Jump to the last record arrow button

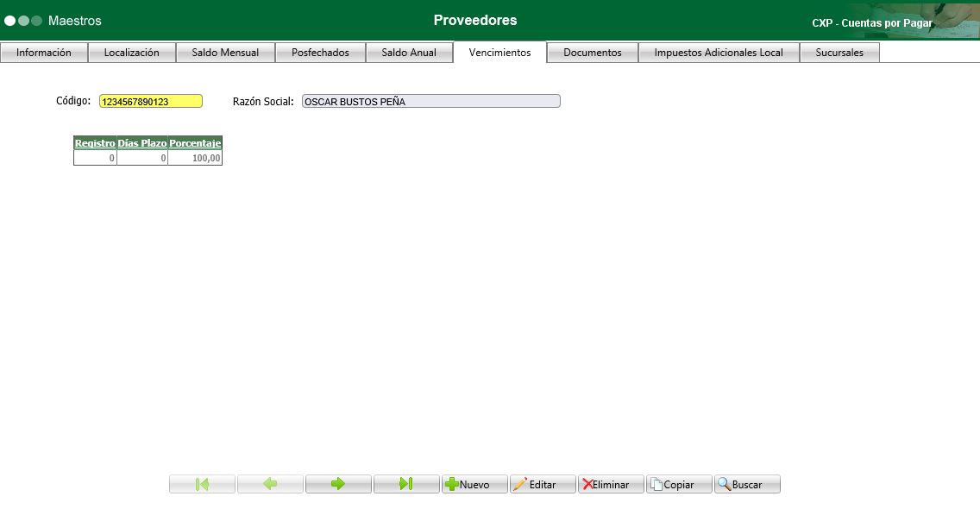406,484
